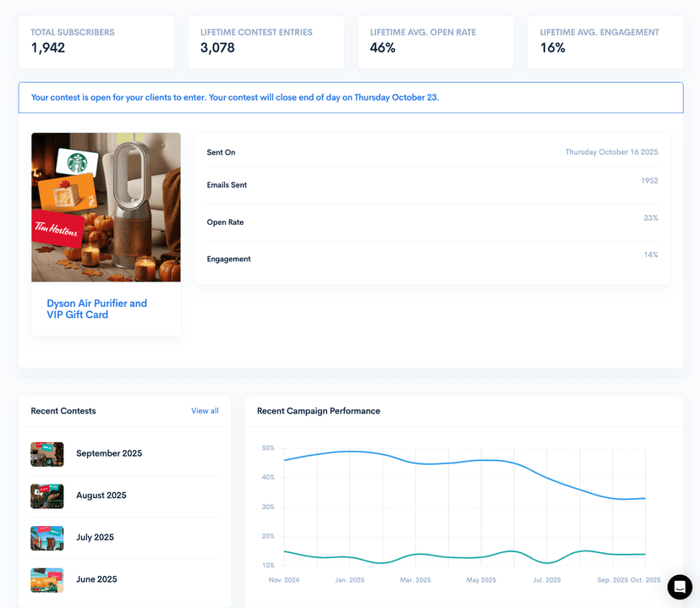Open the Dyson Air Purifier and VIP Gift Card link
700x608 pixels.
[x=96, y=309]
